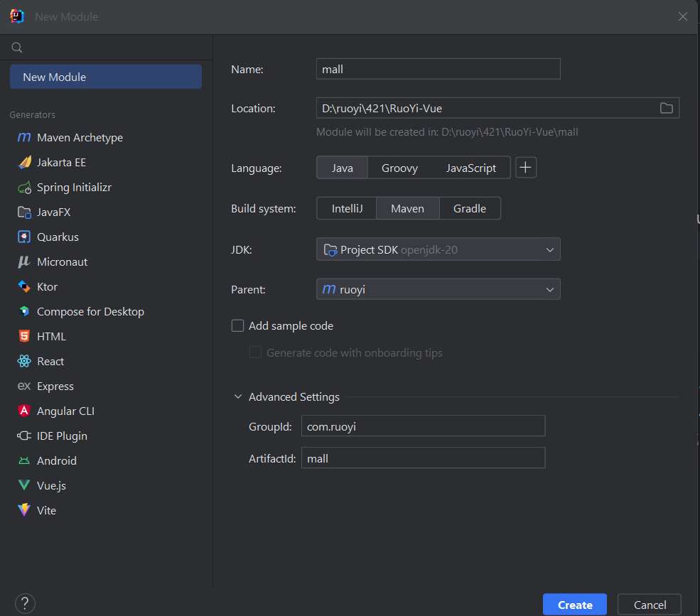
Task: Open the Parent ruoyi dropdown
Action: (438, 290)
